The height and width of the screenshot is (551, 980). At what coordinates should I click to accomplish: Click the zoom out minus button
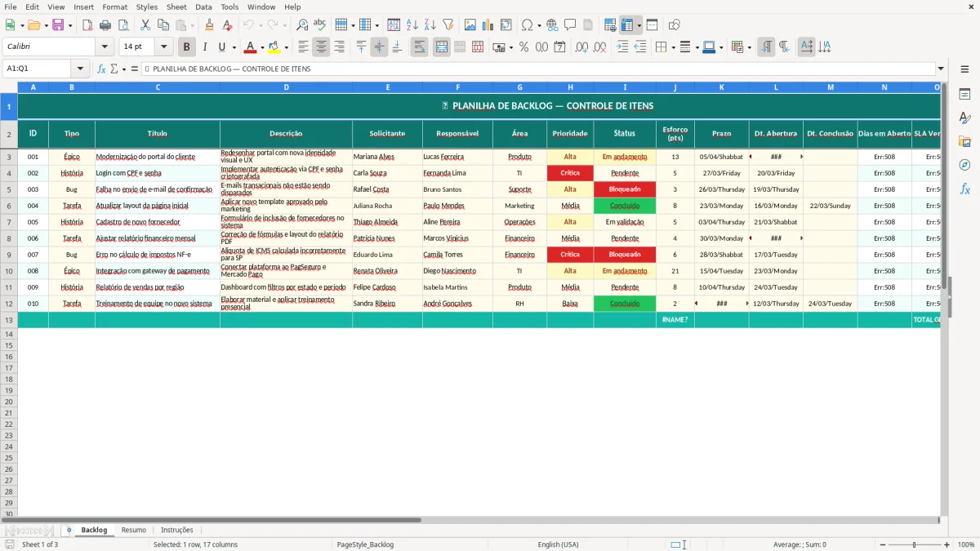(x=884, y=544)
